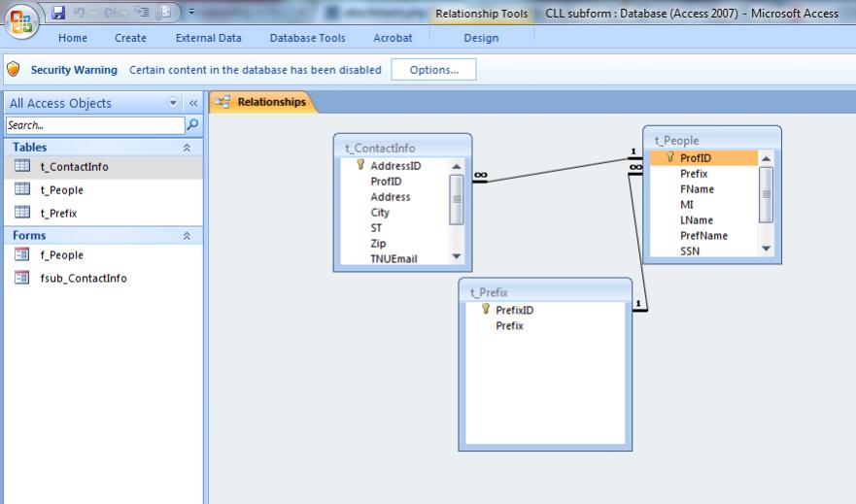The height and width of the screenshot is (504, 856).
Task: Click the Security Warning label
Action: coord(74,70)
